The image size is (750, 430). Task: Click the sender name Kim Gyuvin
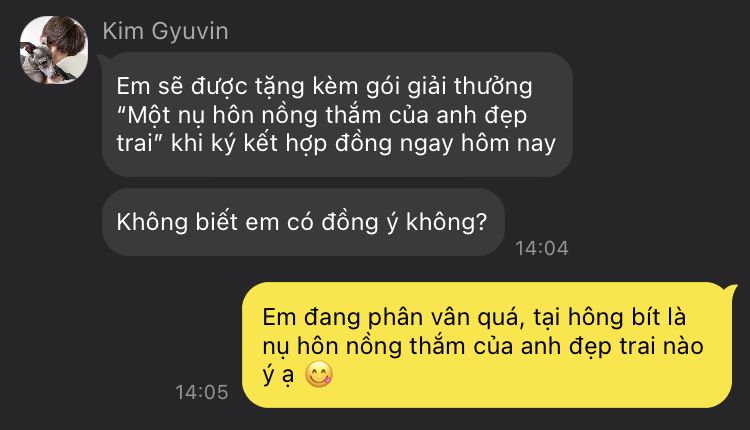click(165, 31)
